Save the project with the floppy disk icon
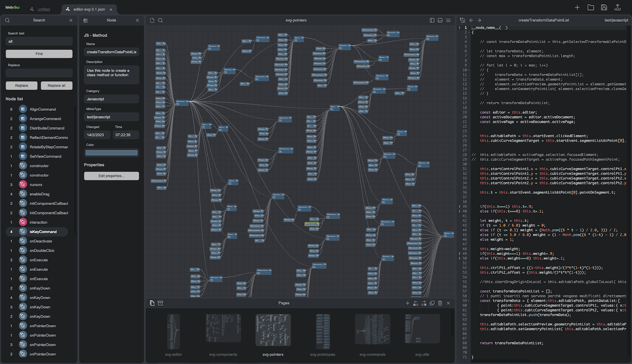Image resolution: width=632 pixels, height=364 pixels. pos(605,7)
